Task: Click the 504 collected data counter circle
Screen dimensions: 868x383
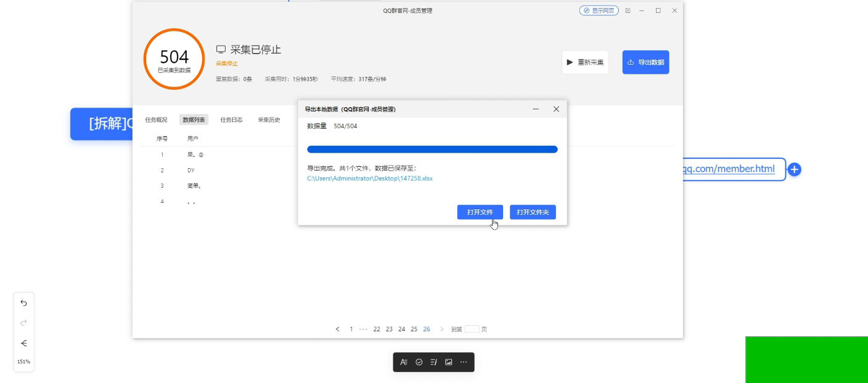Action: pyautogui.click(x=174, y=59)
